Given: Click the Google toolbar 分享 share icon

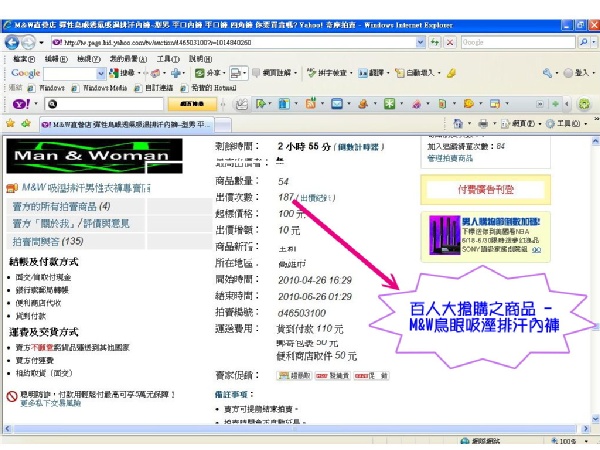Looking at the screenshot, I should pyautogui.click(x=199, y=73).
